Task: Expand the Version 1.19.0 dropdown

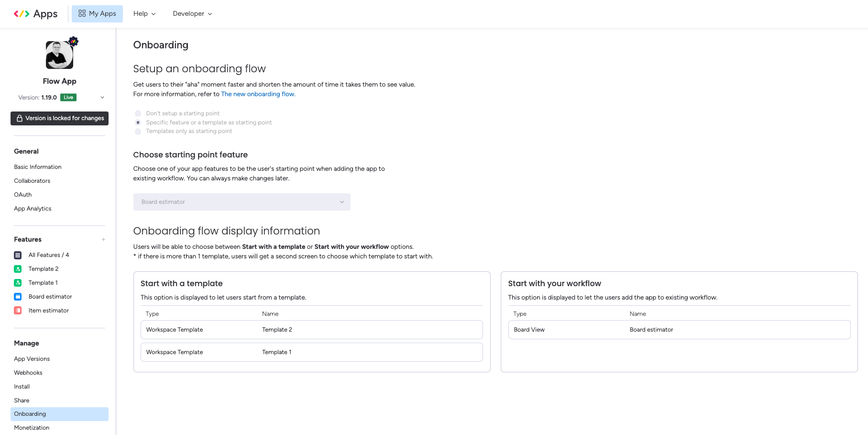Action: pyautogui.click(x=102, y=97)
